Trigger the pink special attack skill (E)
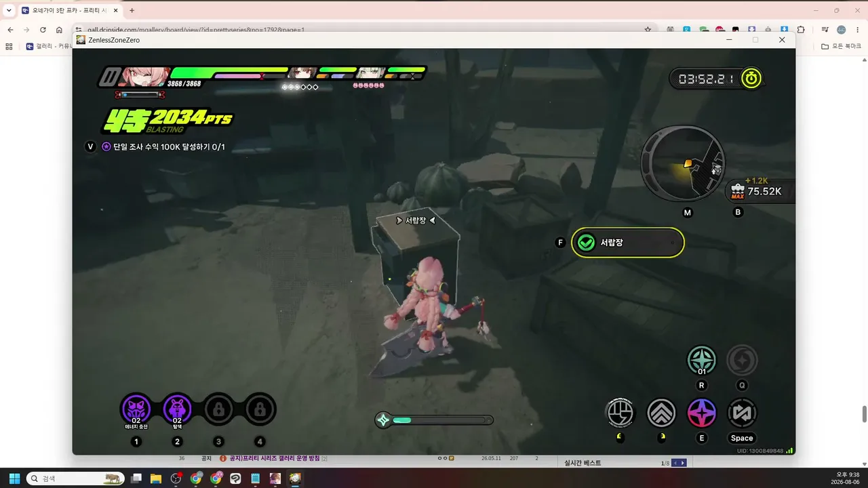Screen dimensions: 868x488 (702, 413)
